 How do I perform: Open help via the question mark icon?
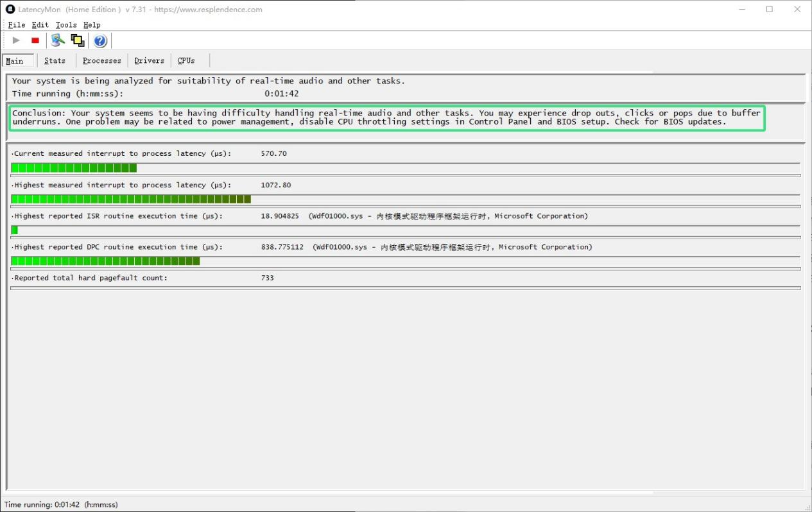[x=100, y=40]
